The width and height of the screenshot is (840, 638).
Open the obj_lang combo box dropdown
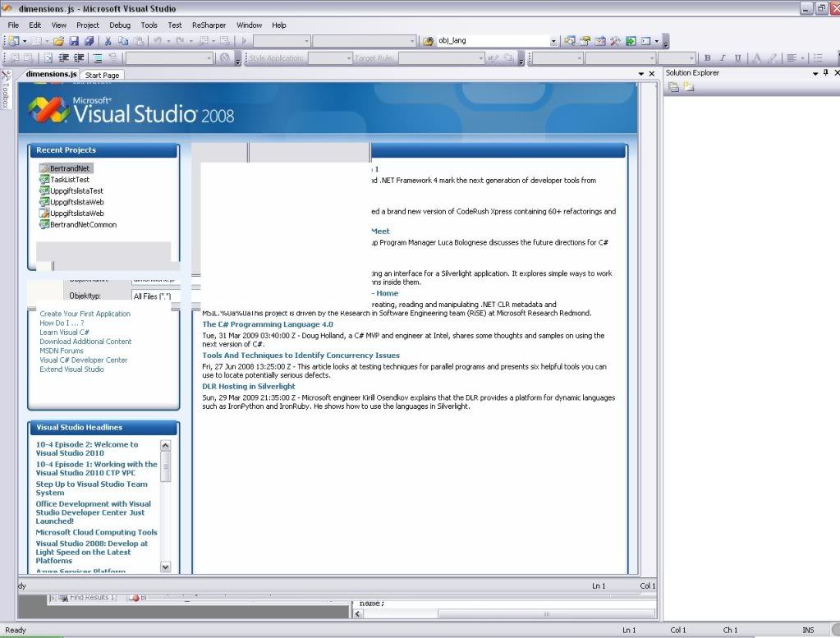(x=555, y=39)
